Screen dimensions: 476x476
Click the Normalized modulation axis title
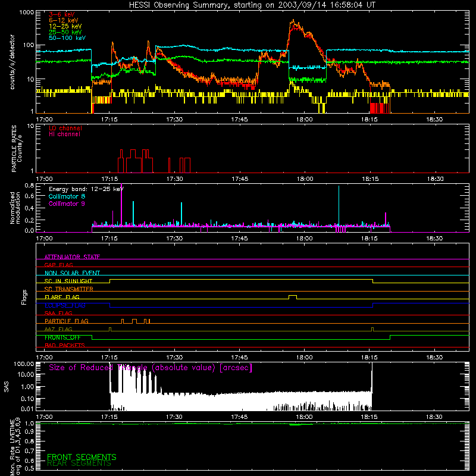pos(15,208)
